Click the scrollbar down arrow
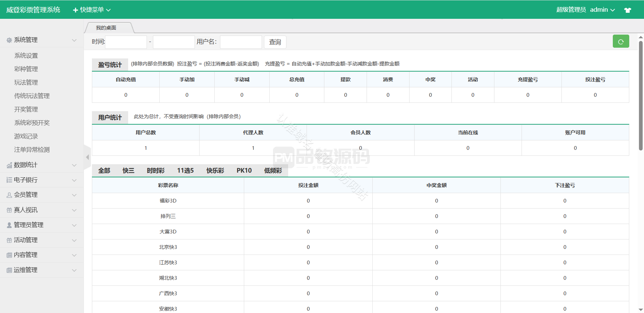This screenshot has width=644, height=313. tap(641, 310)
